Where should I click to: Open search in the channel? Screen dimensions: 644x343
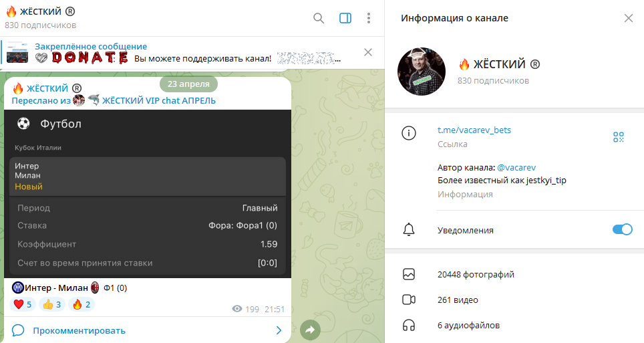click(319, 18)
